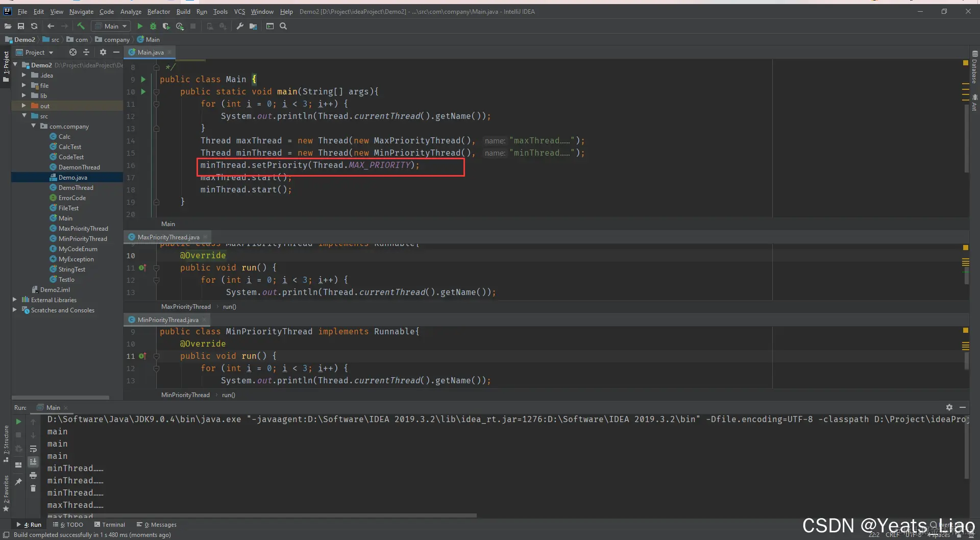Toggle scroll to end in Run console
This screenshot has width=980, height=540.
33,462
